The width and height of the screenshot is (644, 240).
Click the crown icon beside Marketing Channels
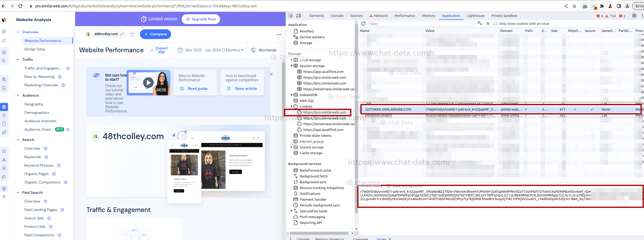(63, 85)
